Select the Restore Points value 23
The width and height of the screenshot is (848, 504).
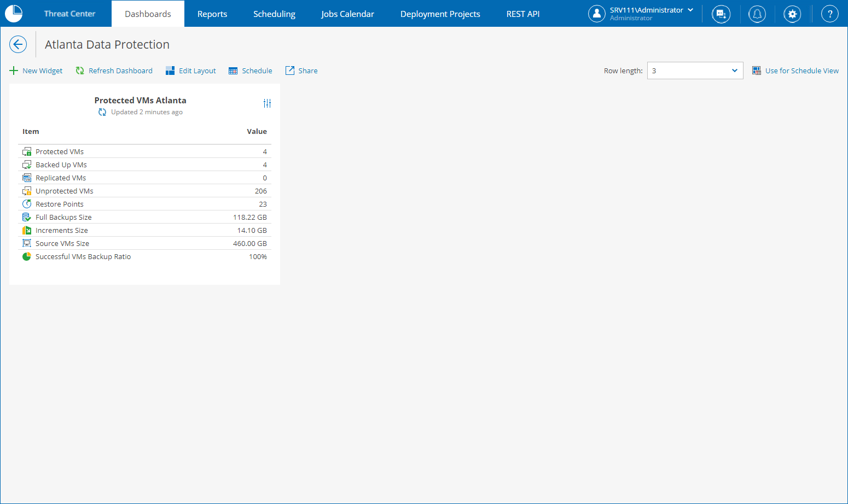(x=263, y=204)
